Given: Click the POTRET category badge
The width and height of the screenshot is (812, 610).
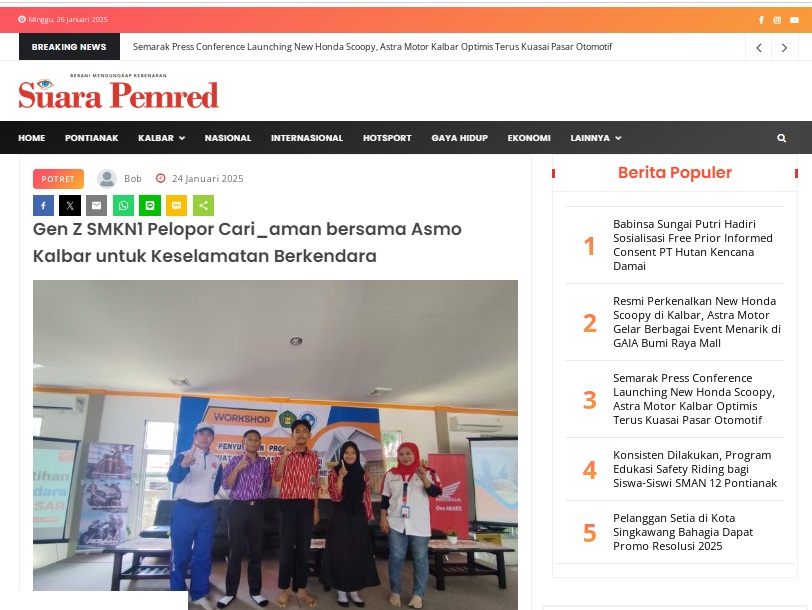Looking at the screenshot, I should [58, 179].
